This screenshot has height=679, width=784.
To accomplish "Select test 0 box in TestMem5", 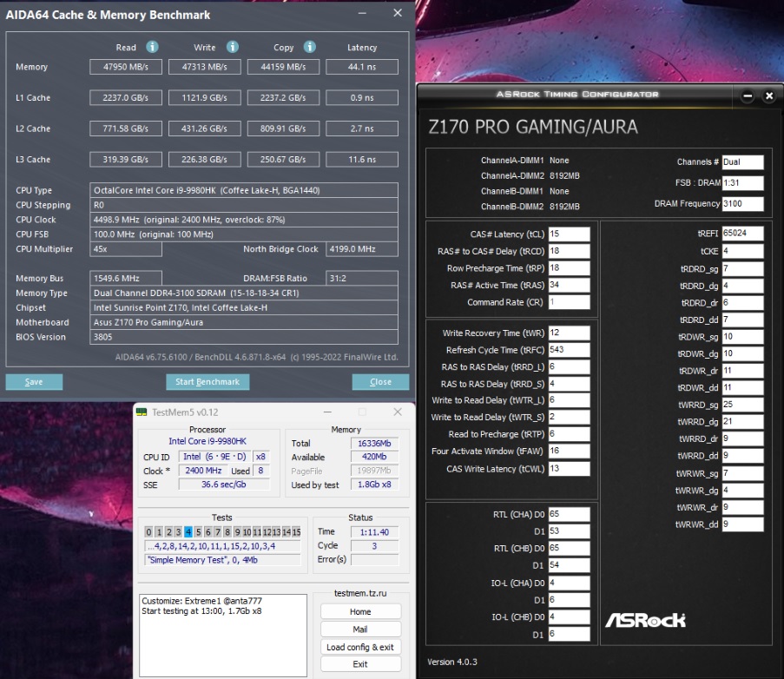I will pyautogui.click(x=148, y=532).
